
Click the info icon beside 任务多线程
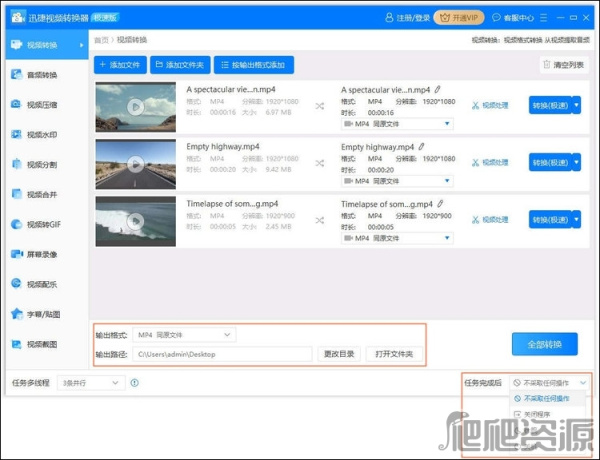135,383
